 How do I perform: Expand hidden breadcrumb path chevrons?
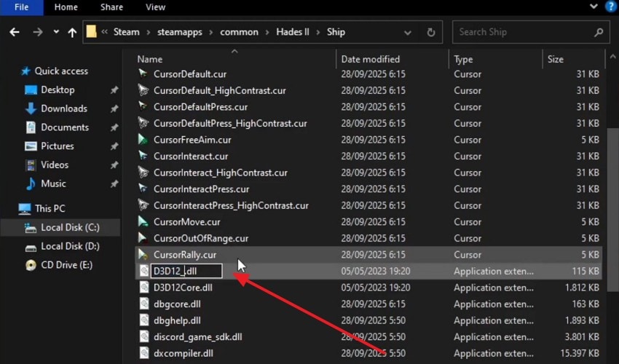105,32
